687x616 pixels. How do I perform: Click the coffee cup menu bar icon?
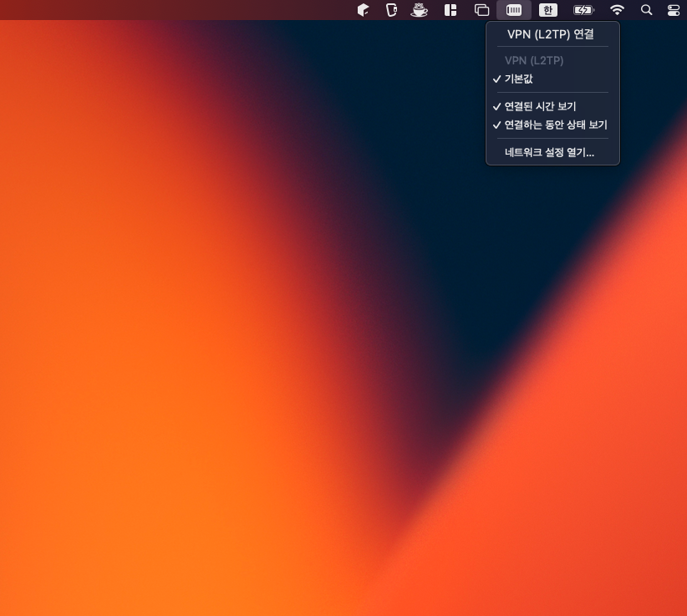coord(420,10)
